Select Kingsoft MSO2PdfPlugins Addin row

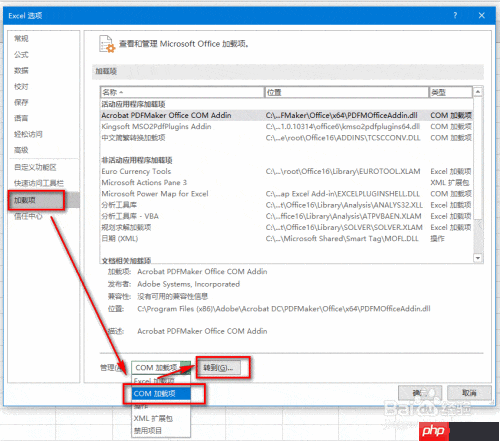286,127
